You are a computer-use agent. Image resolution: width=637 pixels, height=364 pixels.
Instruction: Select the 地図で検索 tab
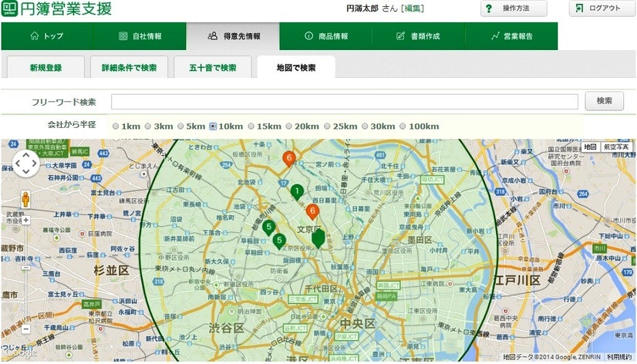(x=296, y=67)
